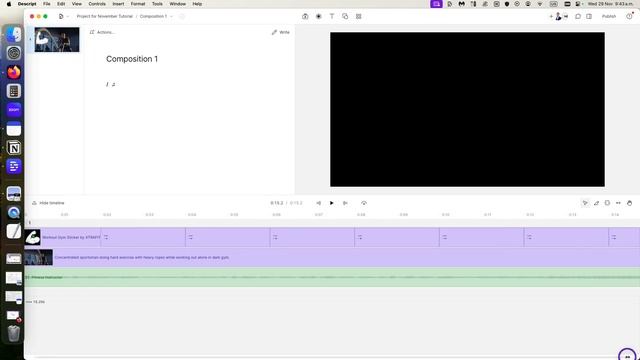The image size is (640, 360).
Task: Click the Wi-Fi icon in menu bar
Action: click(x=540, y=4)
